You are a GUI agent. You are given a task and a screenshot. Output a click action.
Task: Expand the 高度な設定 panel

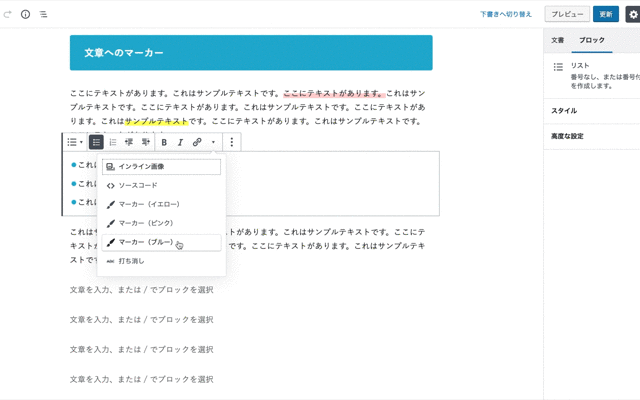592,136
